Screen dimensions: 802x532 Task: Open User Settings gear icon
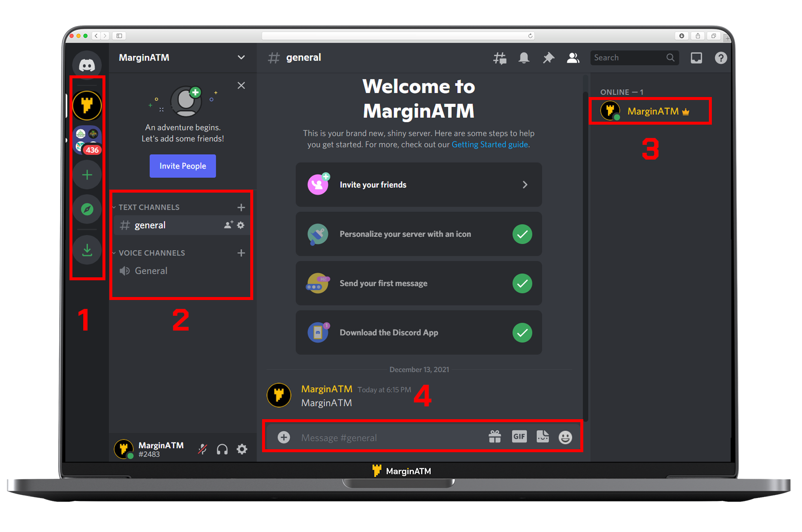click(x=242, y=449)
